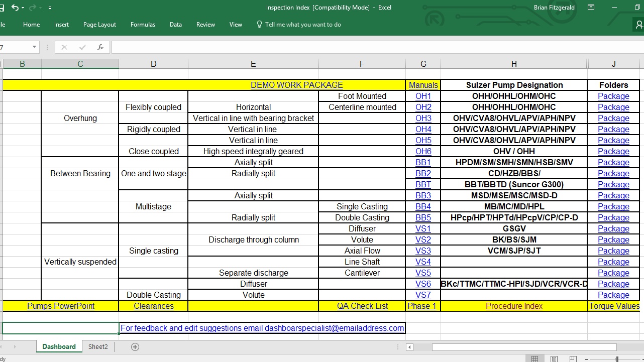Open the Package link in the OH1 row
The width and height of the screenshot is (644, 362).
coord(613,96)
